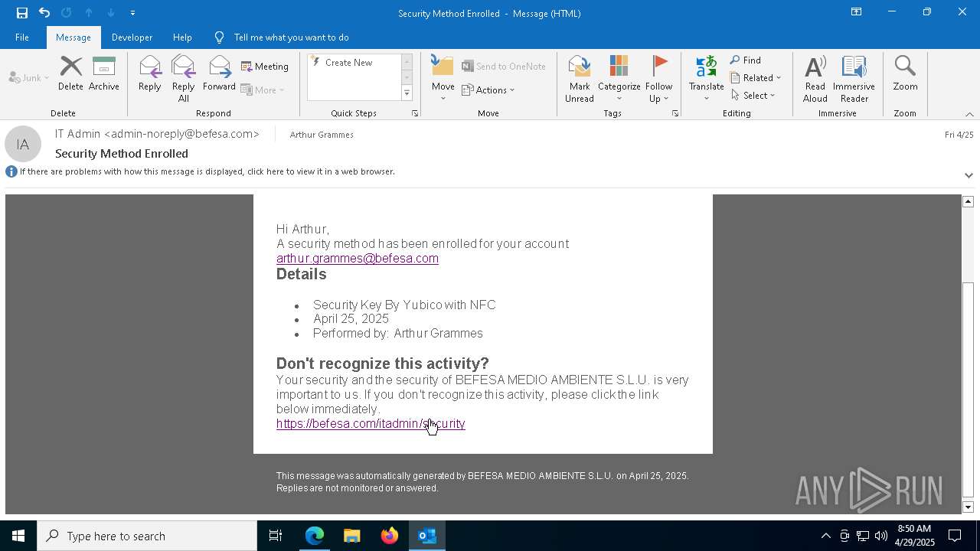980x551 pixels.
Task: Expand the message header chevron
Action: pos(969,175)
